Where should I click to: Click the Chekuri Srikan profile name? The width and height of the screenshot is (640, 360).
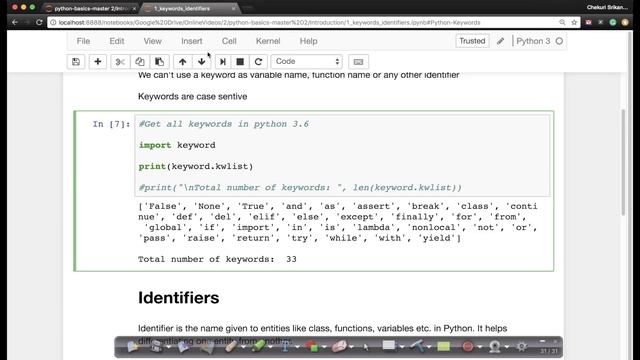pos(607,7)
